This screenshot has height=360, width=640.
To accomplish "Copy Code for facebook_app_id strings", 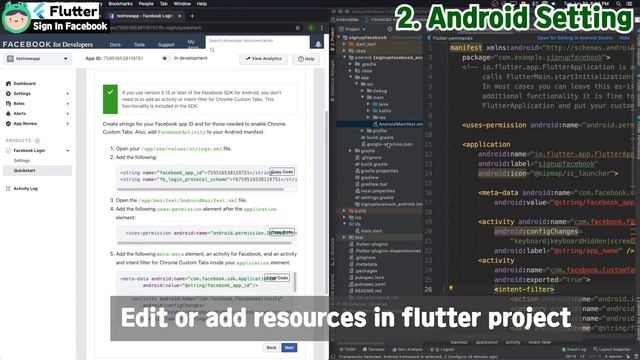I will click(x=282, y=172).
